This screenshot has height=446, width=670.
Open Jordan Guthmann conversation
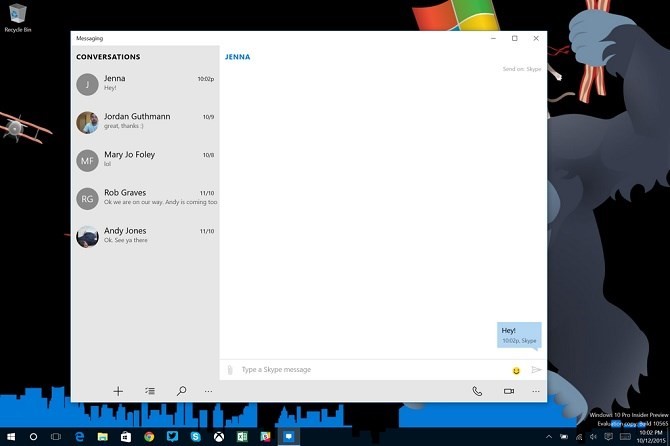(x=145, y=122)
